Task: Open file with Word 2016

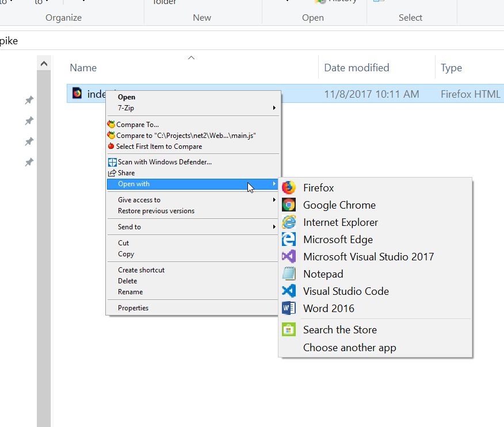Action: click(x=375, y=308)
